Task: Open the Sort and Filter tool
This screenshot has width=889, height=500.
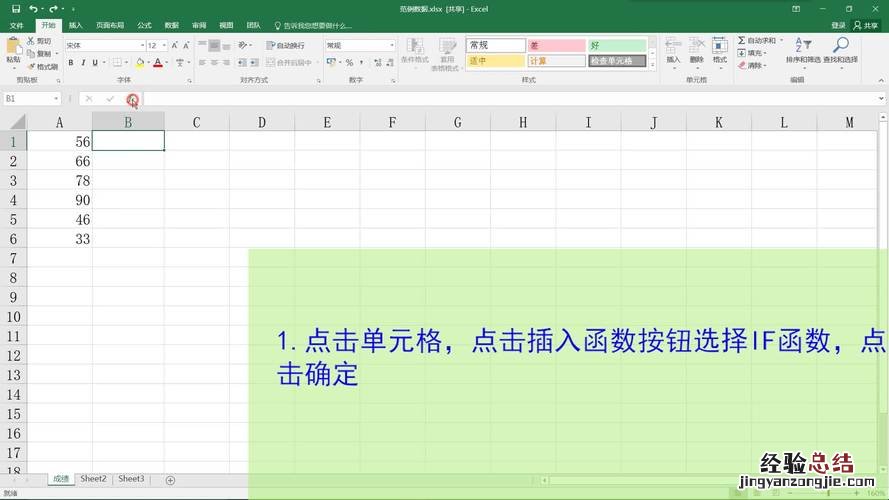Action: tap(803, 50)
